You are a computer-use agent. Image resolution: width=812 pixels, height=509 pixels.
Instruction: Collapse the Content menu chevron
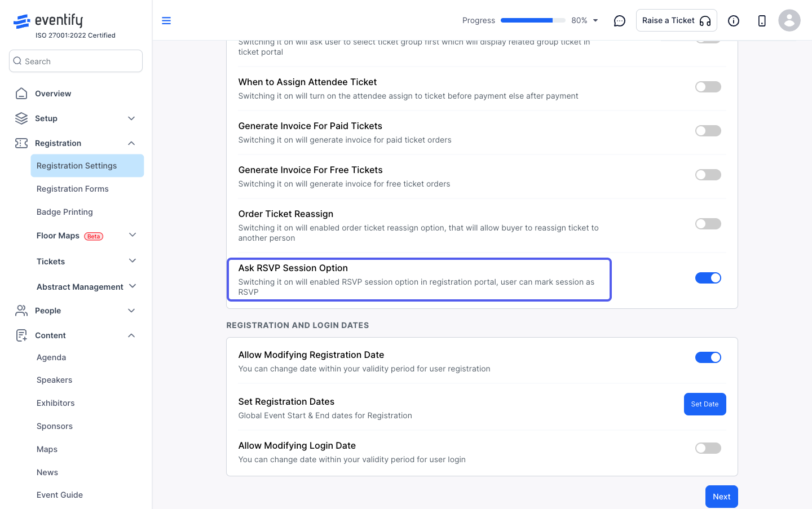click(x=131, y=335)
